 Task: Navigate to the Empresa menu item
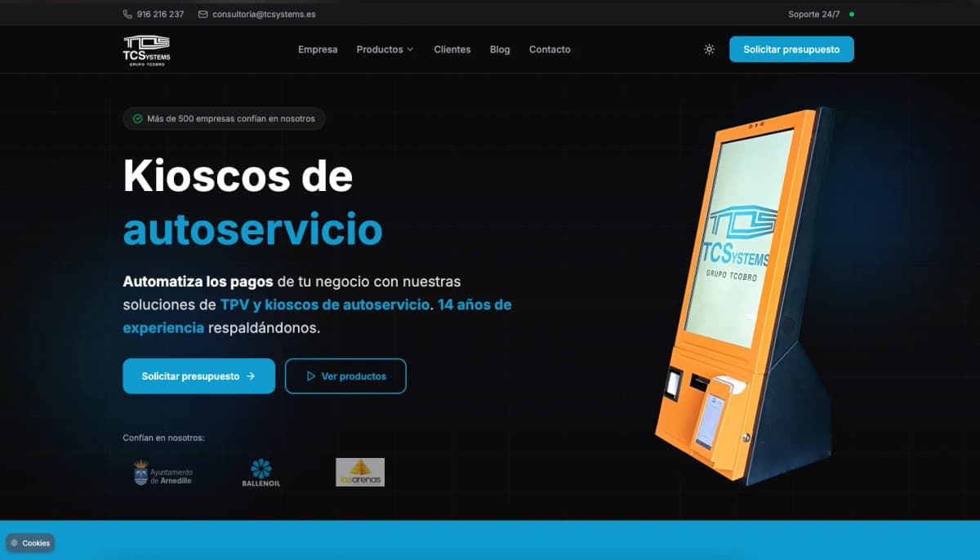(x=318, y=49)
